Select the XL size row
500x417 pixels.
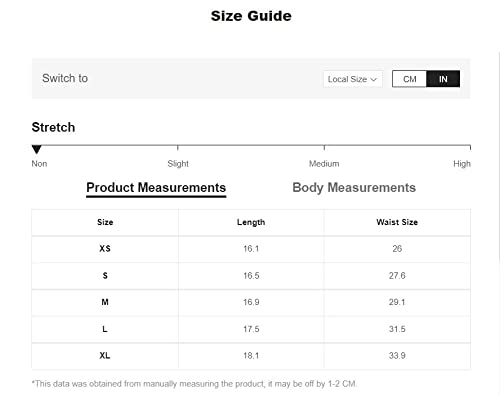(x=251, y=356)
